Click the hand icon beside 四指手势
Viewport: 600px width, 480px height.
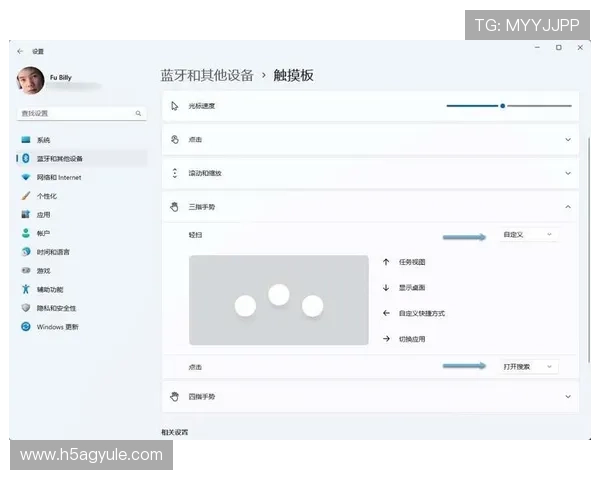[x=174, y=397]
